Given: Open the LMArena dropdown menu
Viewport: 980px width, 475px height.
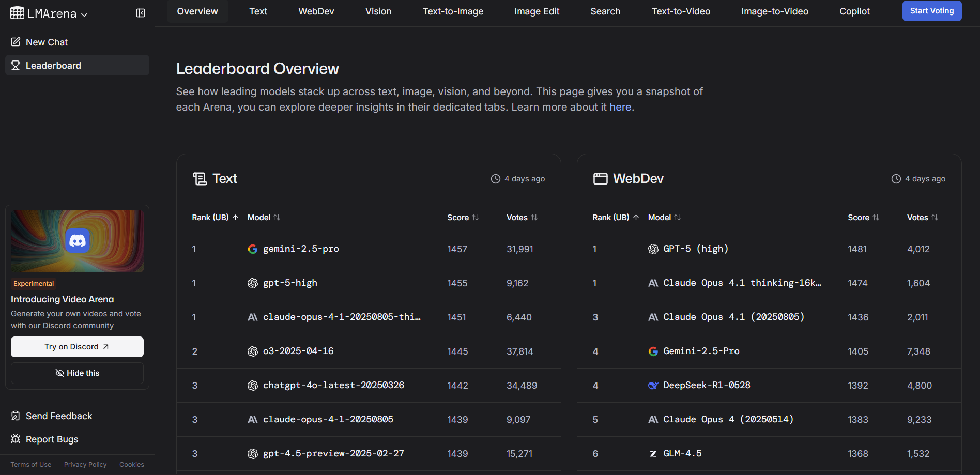Looking at the screenshot, I should click(49, 13).
